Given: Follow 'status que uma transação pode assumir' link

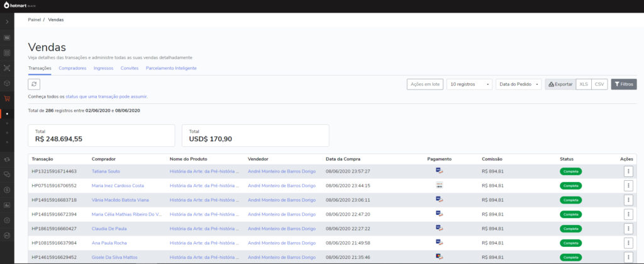Looking at the screenshot, I should click(x=106, y=96).
